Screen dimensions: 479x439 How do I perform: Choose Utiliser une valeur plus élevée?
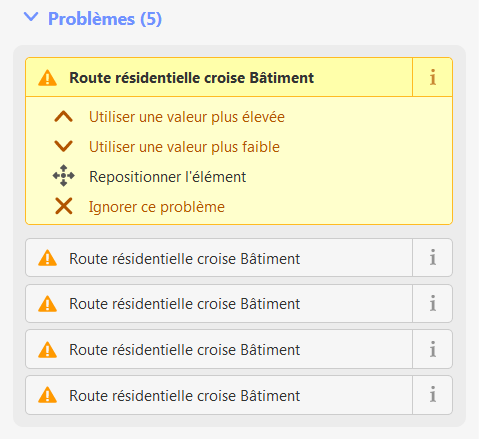[x=187, y=117]
